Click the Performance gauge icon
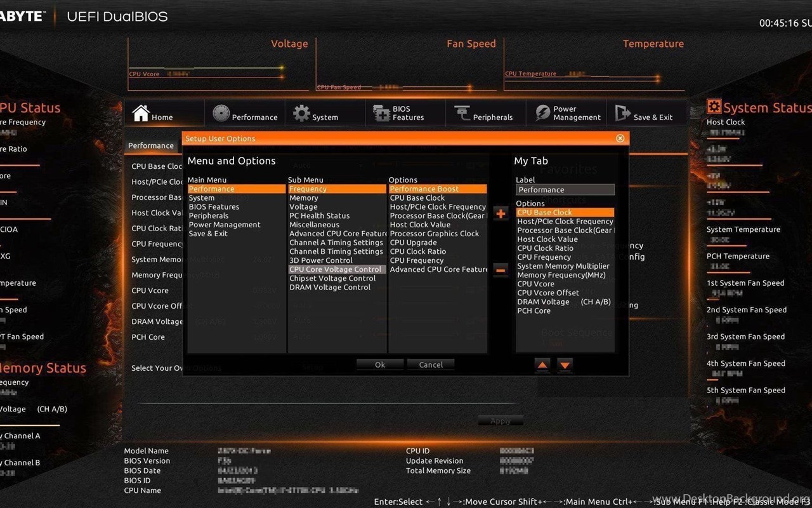Image resolution: width=812 pixels, height=508 pixels. coord(221,113)
